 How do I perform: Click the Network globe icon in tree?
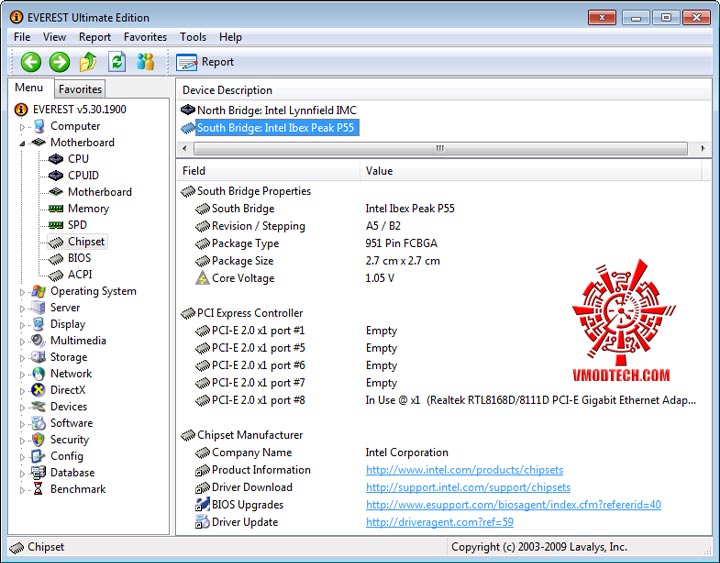click(x=39, y=374)
